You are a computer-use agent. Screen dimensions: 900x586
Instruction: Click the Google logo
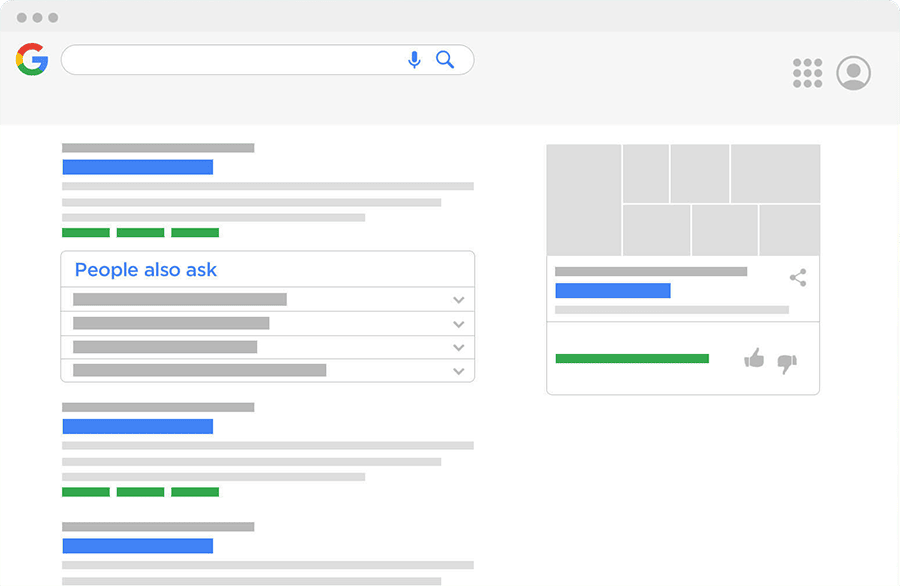point(32,59)
